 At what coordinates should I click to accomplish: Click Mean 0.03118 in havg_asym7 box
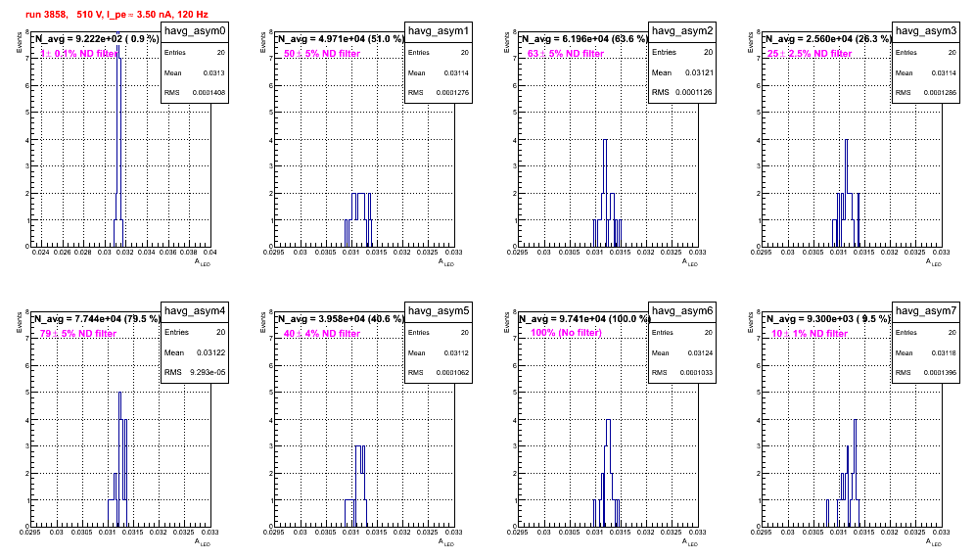tap(926, 352)
